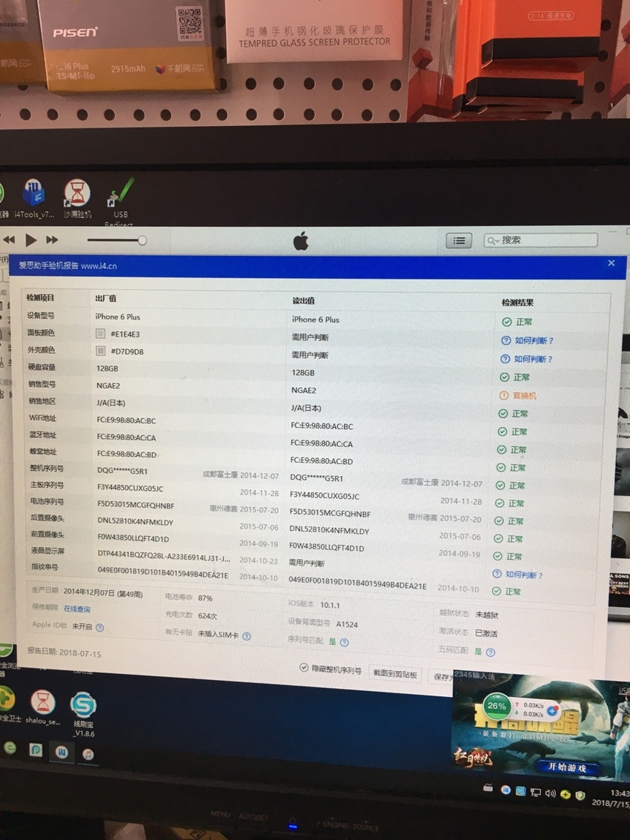This screenshot has height=840, width=630.
Task: Open the teal P app in taskbar
Action: [36, 750]
